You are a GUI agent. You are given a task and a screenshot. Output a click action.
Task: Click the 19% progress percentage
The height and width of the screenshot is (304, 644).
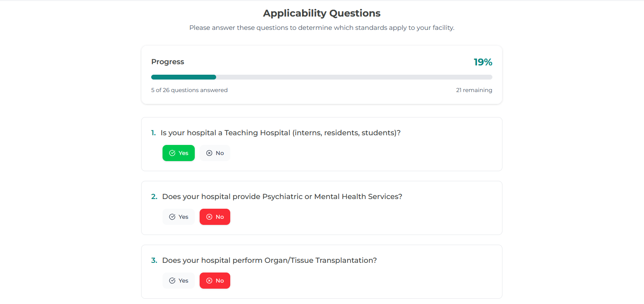point(483,62)
